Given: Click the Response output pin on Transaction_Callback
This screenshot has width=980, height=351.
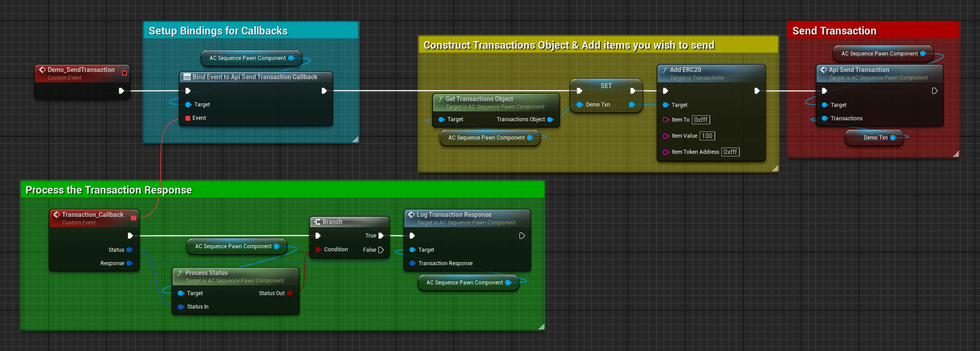Looking at the screenshot, I should [130, 263].
